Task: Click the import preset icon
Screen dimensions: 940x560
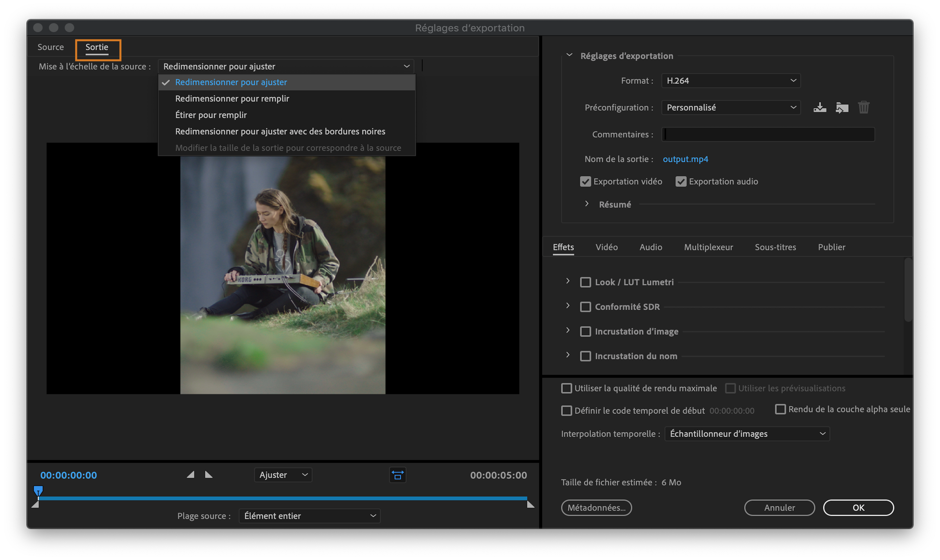Action: click(842, 108)
